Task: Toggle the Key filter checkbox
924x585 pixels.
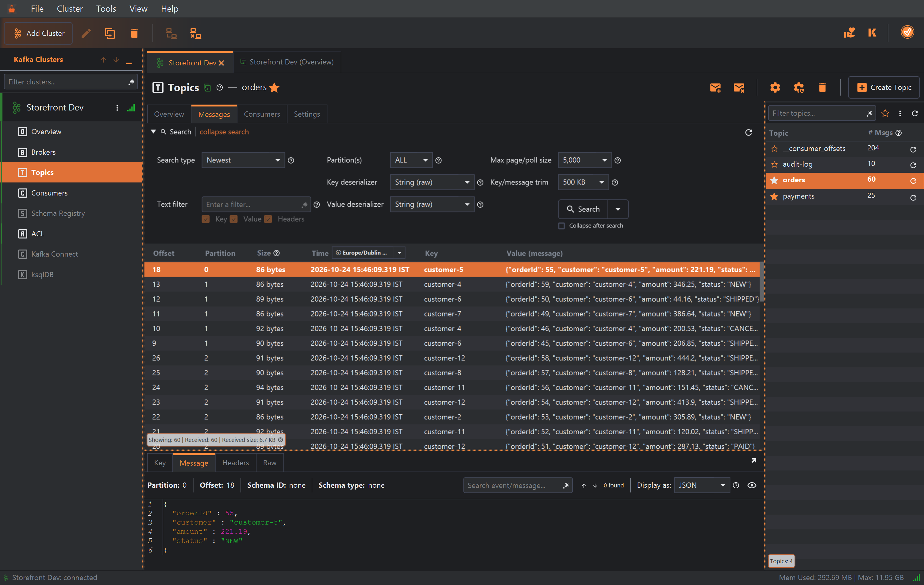Action: [x=206, y=219]
